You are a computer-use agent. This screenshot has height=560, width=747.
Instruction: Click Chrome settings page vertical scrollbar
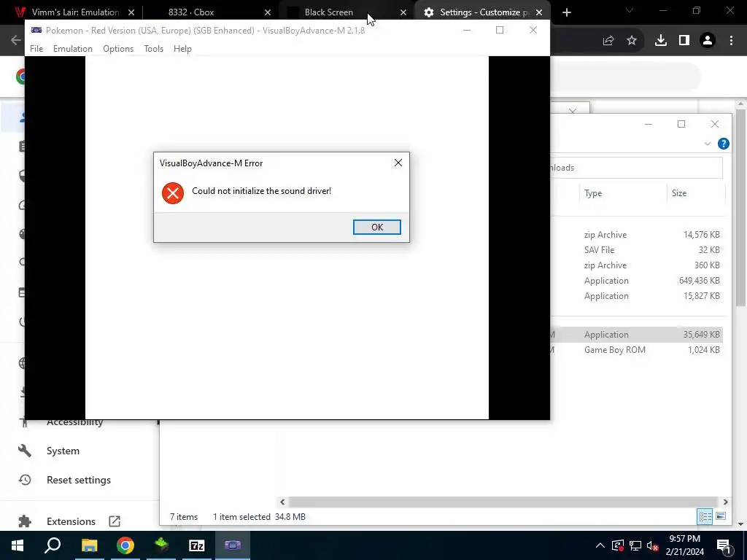(740, 208)
